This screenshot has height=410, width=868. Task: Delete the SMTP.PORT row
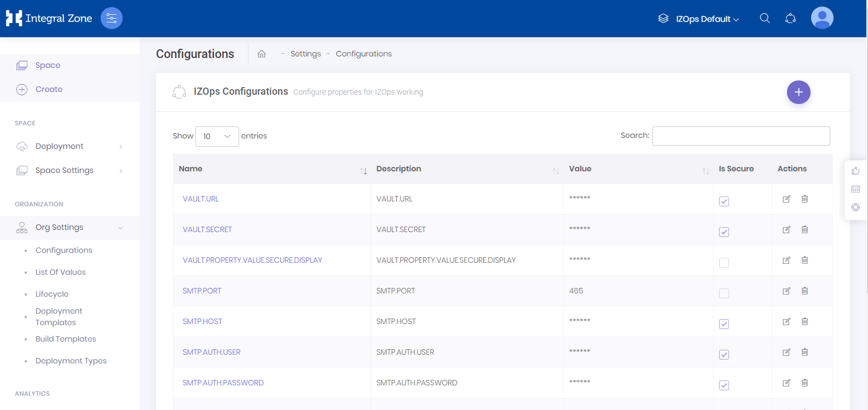[805, 291]
